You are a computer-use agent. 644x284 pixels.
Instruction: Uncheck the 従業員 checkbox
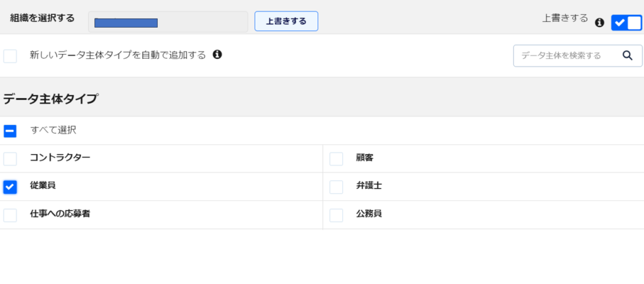[10, 187]
